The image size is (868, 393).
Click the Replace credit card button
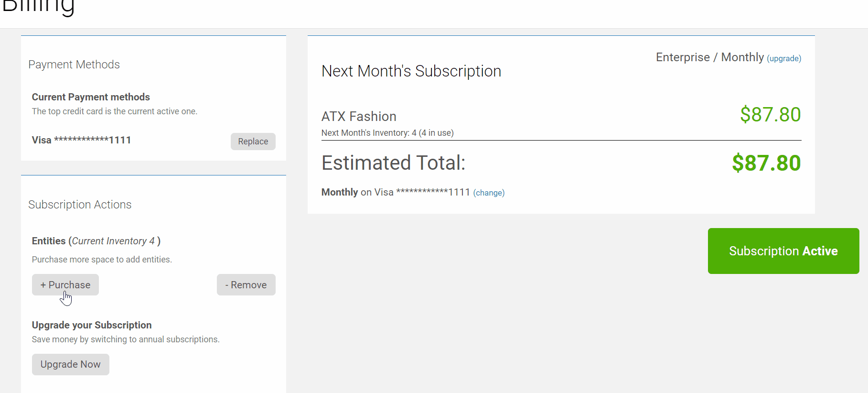click(253, 142)
